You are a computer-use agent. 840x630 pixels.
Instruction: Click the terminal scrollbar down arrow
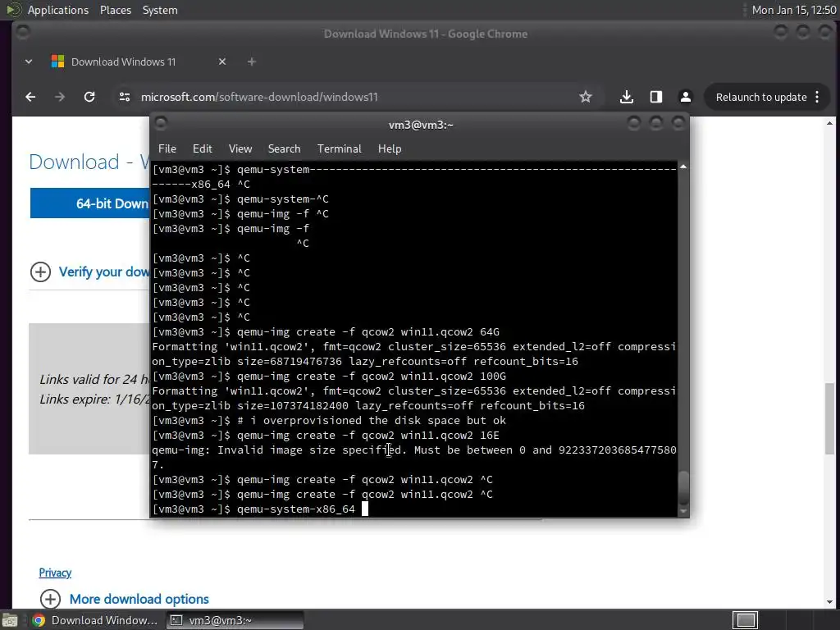[x=683, y=512]
